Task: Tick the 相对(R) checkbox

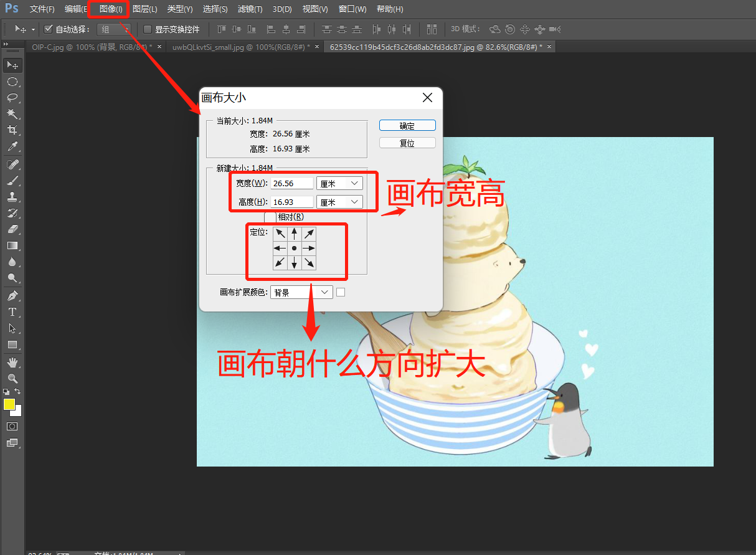Action: [270, 217]
